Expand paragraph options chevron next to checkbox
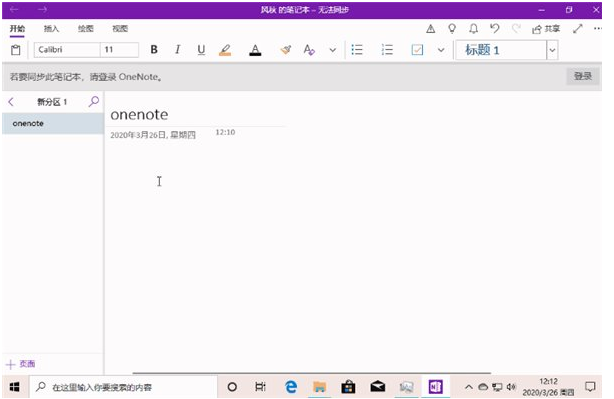This screenshot has width=614, height=399. (x=441, y=50)
